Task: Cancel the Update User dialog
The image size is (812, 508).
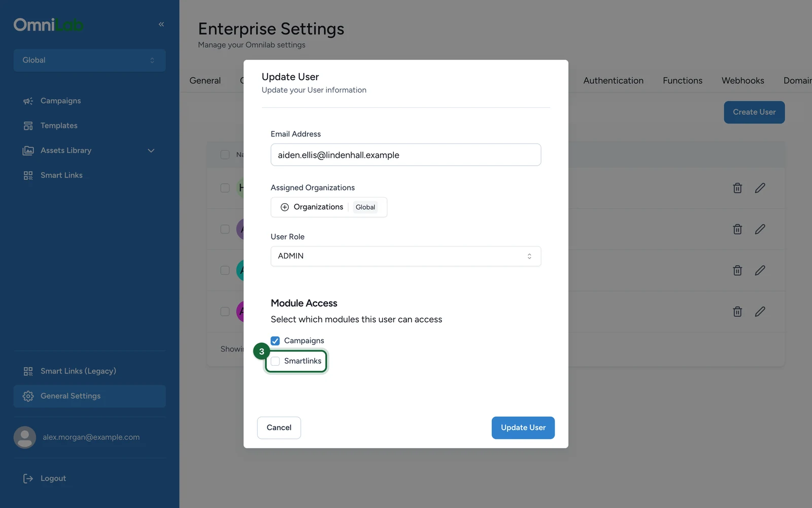Action: (x=279, y=428)
